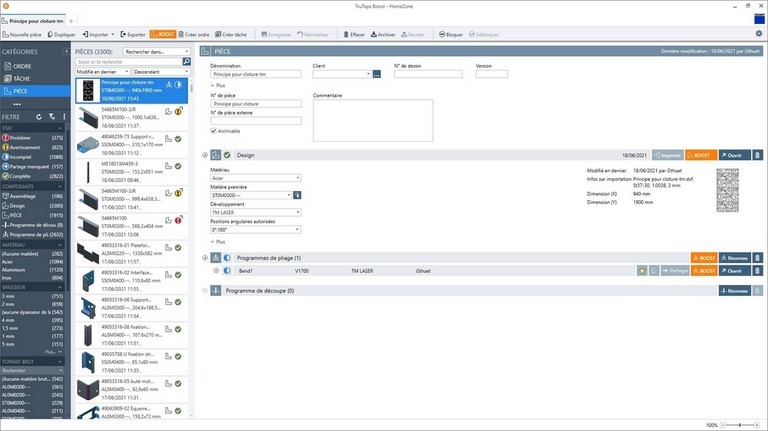Click the client browse ellipsis button
The image size is (768, 431).
pos(377,74)
